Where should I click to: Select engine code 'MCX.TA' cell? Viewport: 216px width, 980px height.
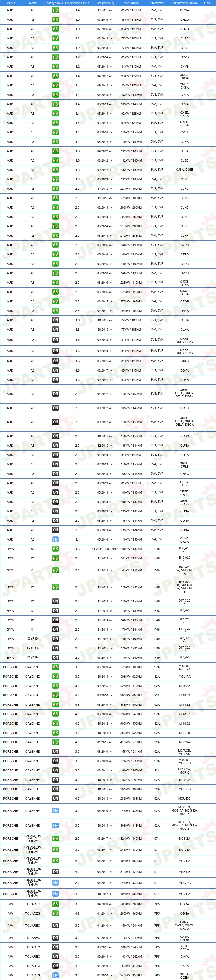point(185,850)
